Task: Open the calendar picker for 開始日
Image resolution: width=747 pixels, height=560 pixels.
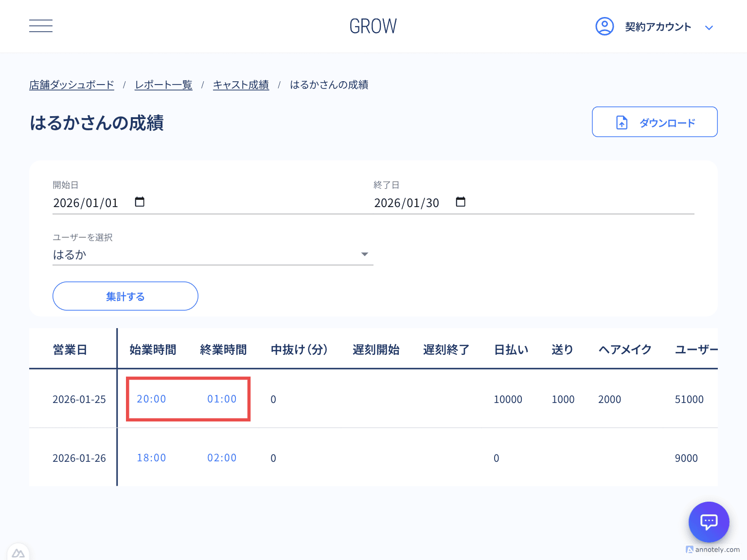Action: point(140,202)
